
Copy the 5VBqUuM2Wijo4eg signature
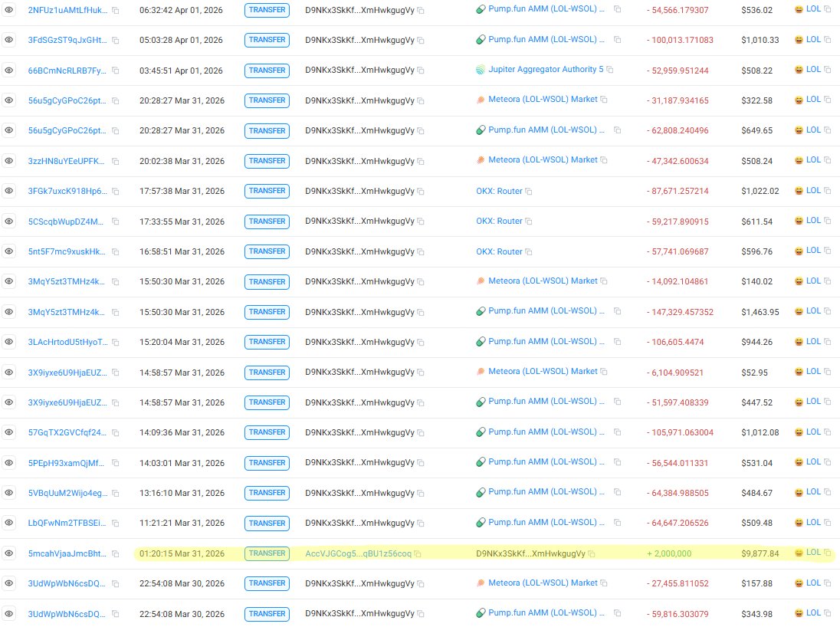pos(115,493)
